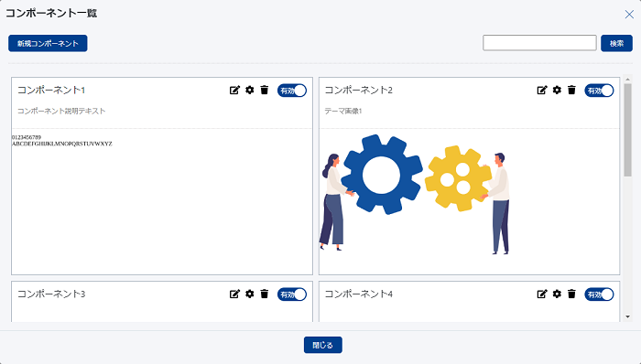The image size is (641, 364).
Task: Click the 検索 button
Action: point(616,43)
